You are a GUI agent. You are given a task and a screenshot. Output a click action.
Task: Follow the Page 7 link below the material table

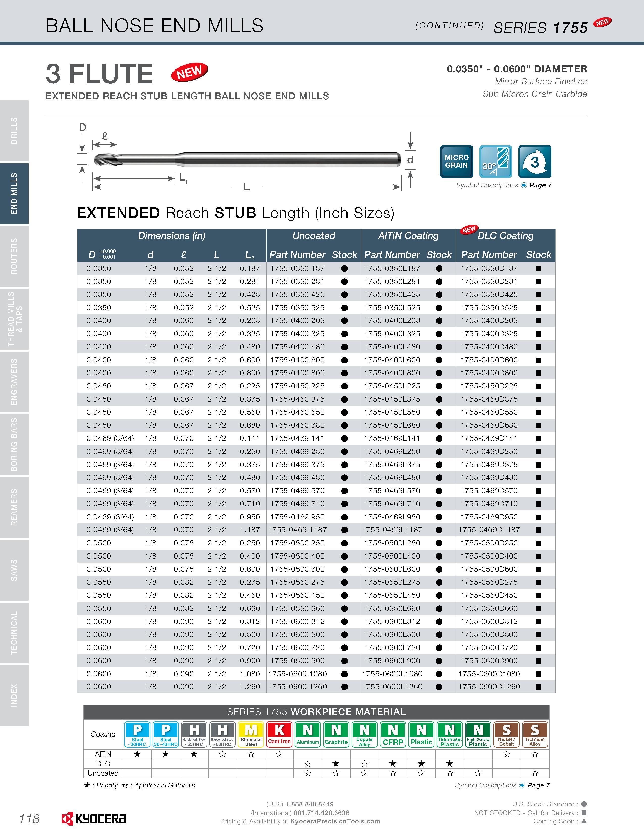coord(538,785)
